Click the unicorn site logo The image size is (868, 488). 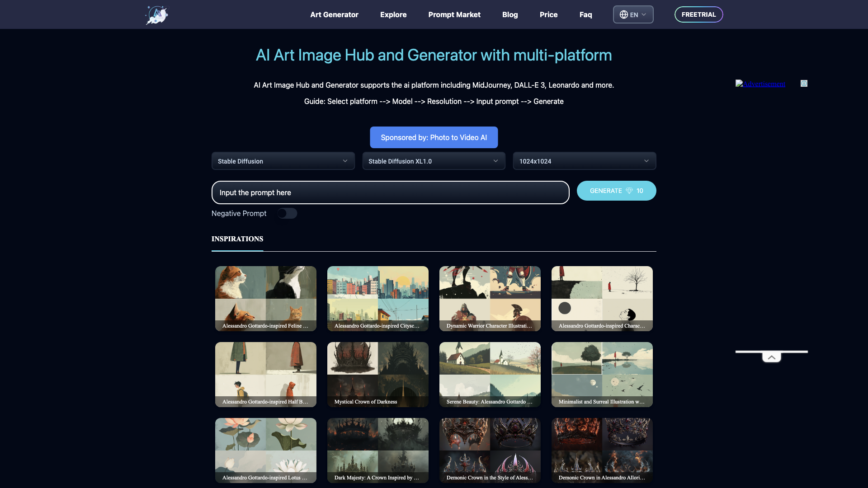(x=156, y=15)
